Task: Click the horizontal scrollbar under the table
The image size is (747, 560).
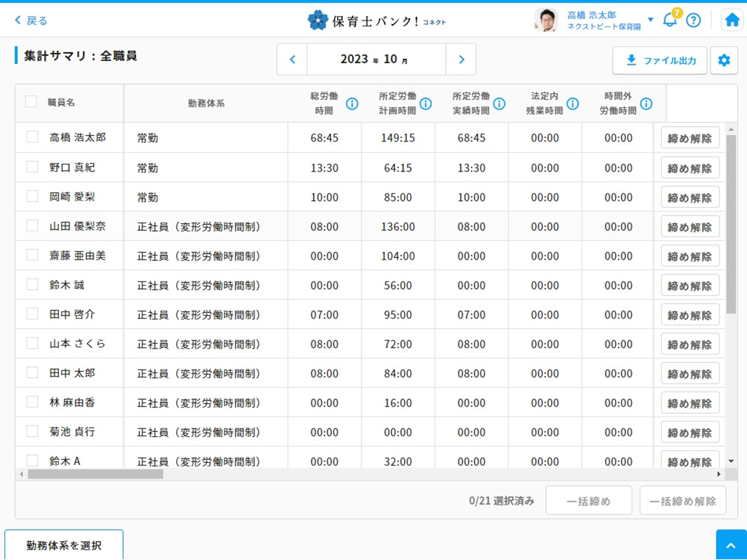Action: pyautogui.click(x=96, y=474)
